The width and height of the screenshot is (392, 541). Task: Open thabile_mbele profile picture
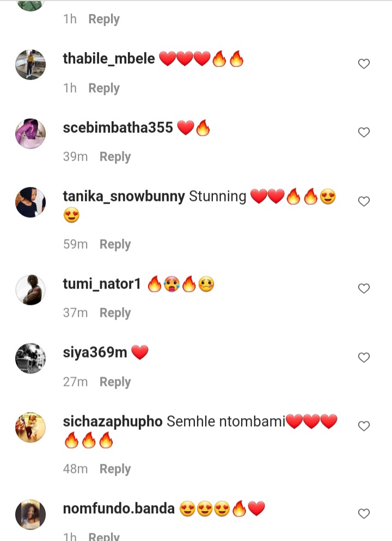pyautogui.click(x=30, y=65)
